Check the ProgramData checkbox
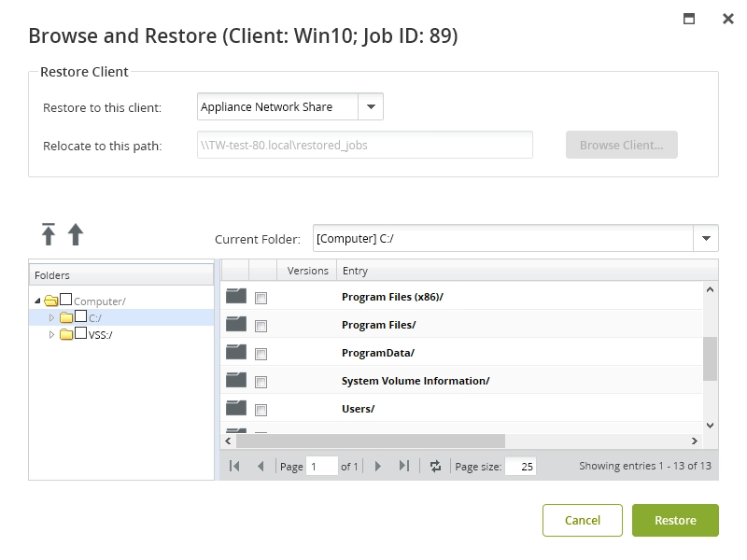Screen dimensions: 747x560 pyautogui.click(x=261, y=355)
